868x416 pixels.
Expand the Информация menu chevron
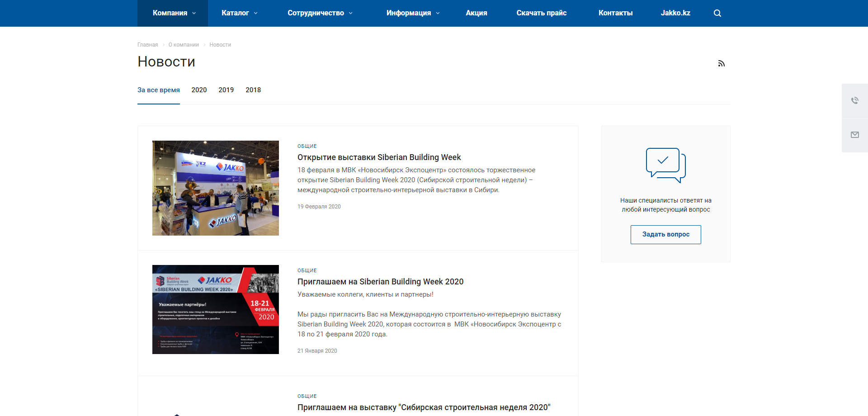click(x=438, y=13)
